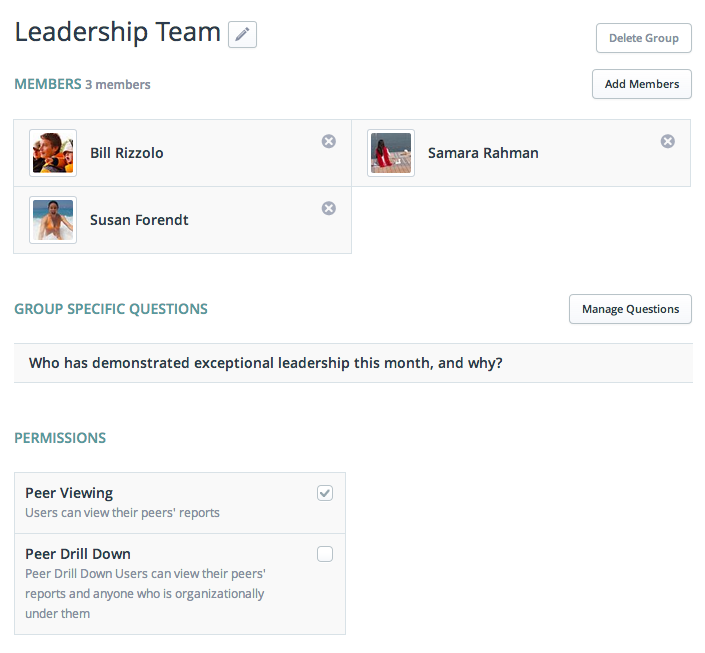Viewport: 705px width, 653px height.
Task: Open Manage Questions
Action: [630, 309]
